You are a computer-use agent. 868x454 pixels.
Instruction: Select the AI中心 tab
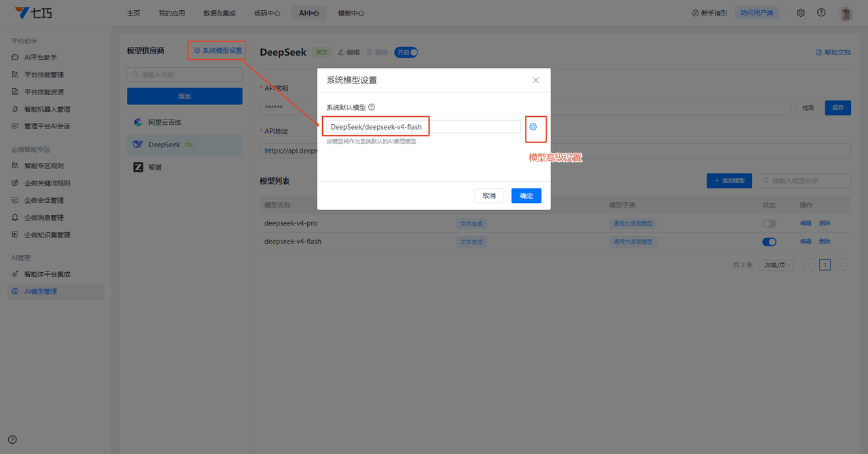tap(309, 13)
